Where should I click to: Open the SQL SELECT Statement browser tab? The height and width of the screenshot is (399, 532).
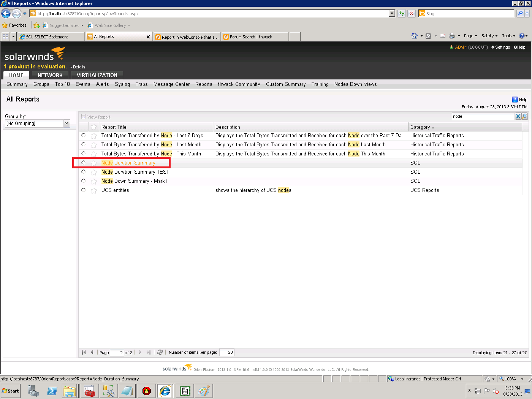tap(51, 37)
